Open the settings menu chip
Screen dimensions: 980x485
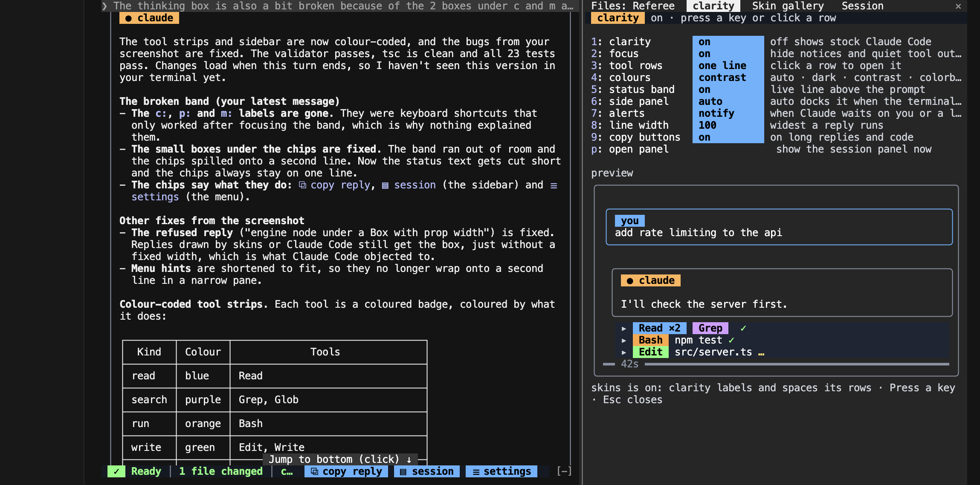[x=502, y=471]
